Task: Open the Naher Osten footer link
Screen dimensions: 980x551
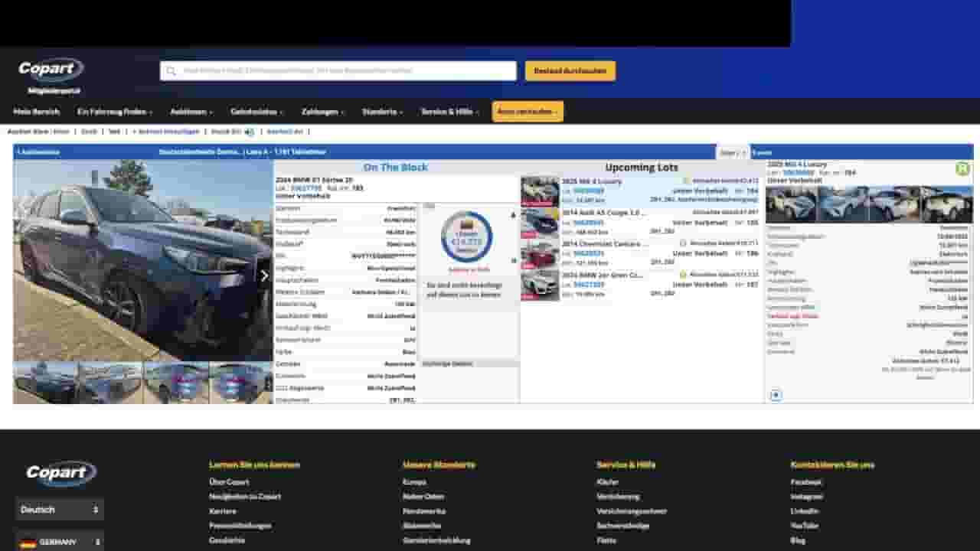Action: coord(423,497)
